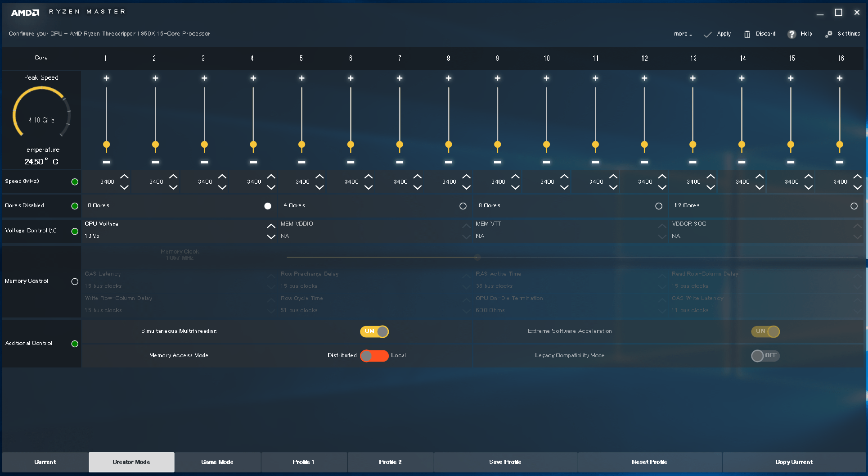868x476 pixels.
Task: Open the Profile 1 tab
Action: [x=304, y=462]
